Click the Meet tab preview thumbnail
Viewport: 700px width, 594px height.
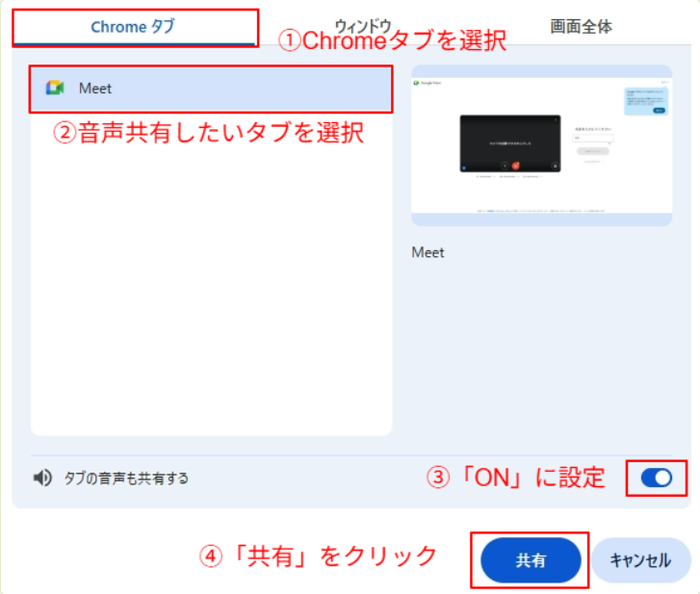541,145
